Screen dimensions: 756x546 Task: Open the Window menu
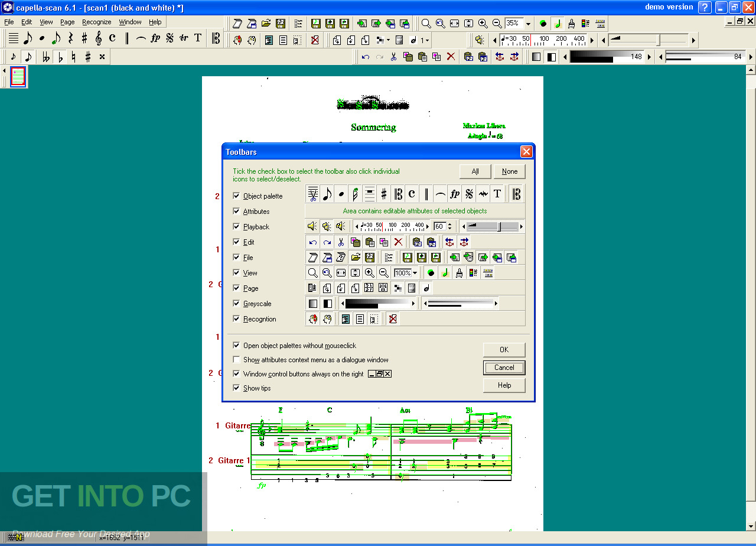point(130,22)
